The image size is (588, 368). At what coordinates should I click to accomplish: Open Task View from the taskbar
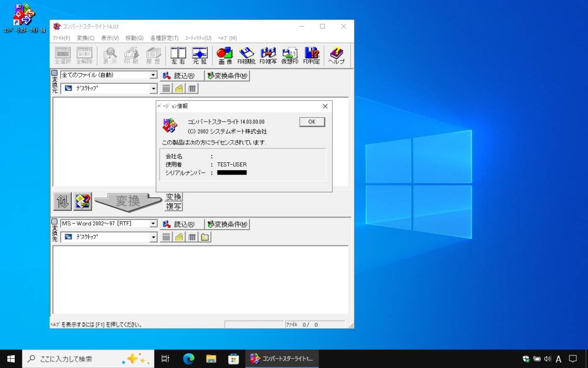pyautogui.click(x=165, y=359)
